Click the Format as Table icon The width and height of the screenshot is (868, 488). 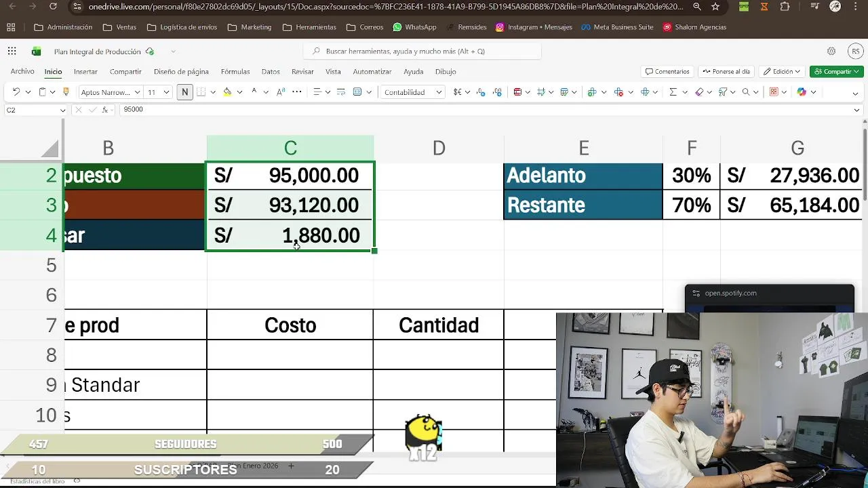point(565,92)
